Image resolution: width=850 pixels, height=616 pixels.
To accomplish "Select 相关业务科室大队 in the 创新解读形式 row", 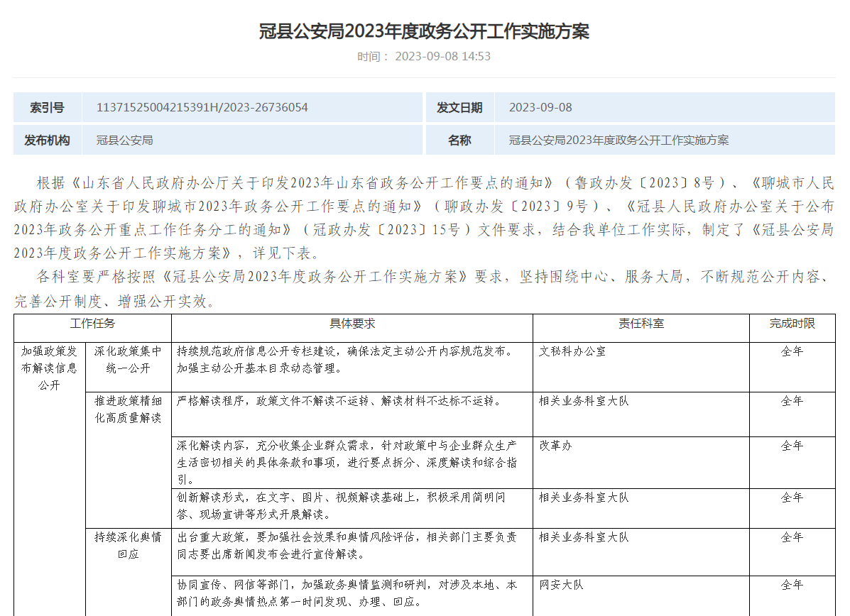I will [x=584, y=497].
